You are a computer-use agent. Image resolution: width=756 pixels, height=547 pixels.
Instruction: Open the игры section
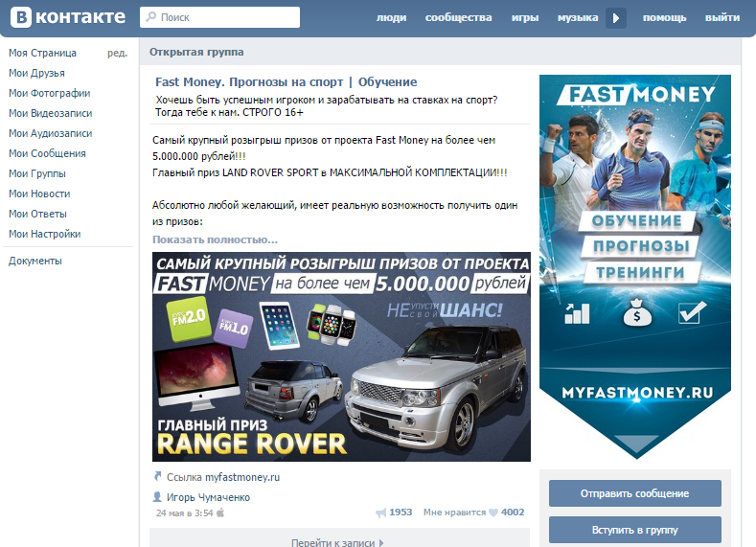pos(525,18)
